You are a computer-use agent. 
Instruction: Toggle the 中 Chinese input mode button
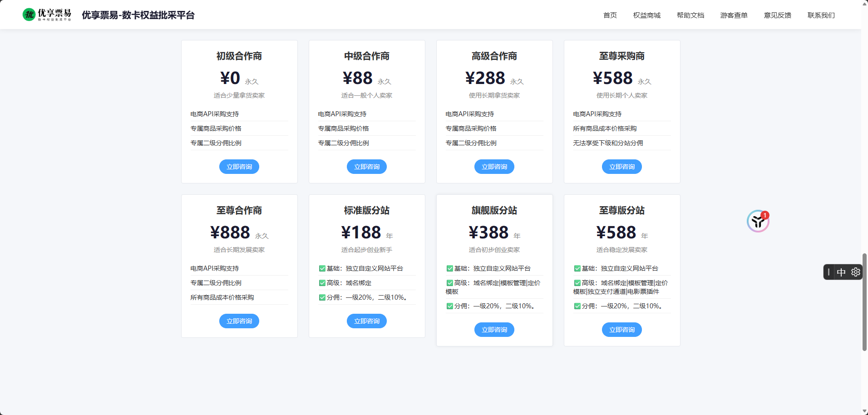pyautogui.click(x=841, y=272)
